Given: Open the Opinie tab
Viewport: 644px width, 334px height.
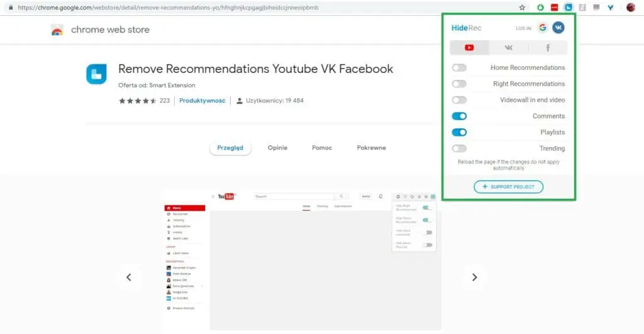Looking at the screenshot, I should coord(277,148).
